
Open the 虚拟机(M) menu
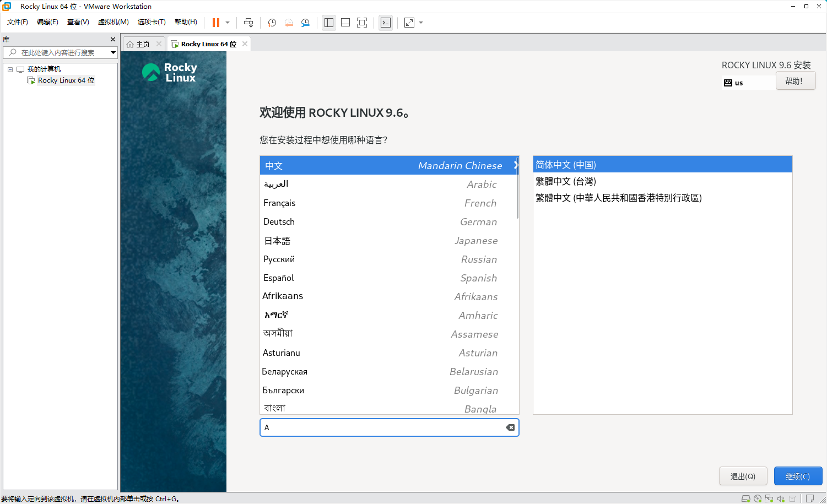113,22
